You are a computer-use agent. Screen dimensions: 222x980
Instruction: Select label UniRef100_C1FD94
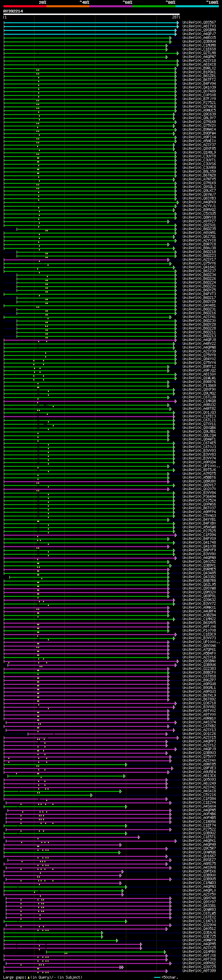pos(199,535)
